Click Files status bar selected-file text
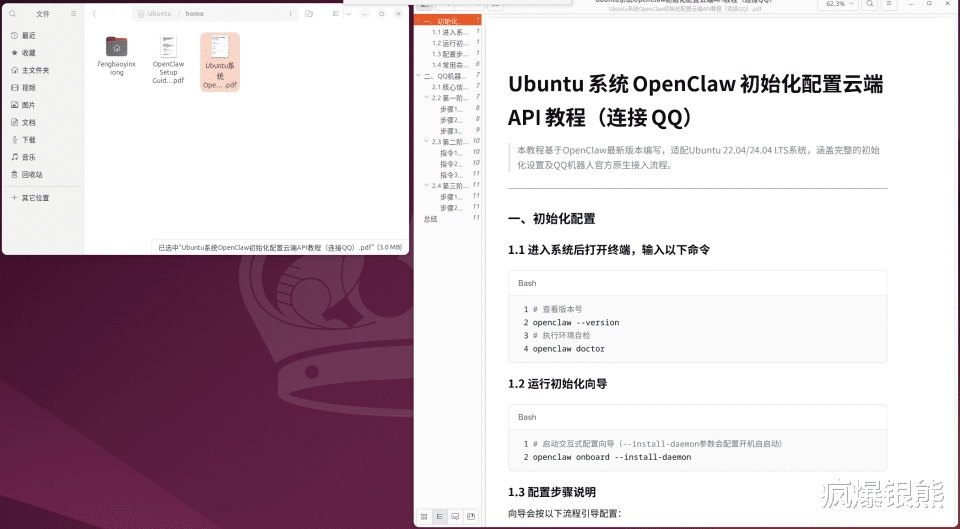 pyautogui.click(x=280, y=247)
